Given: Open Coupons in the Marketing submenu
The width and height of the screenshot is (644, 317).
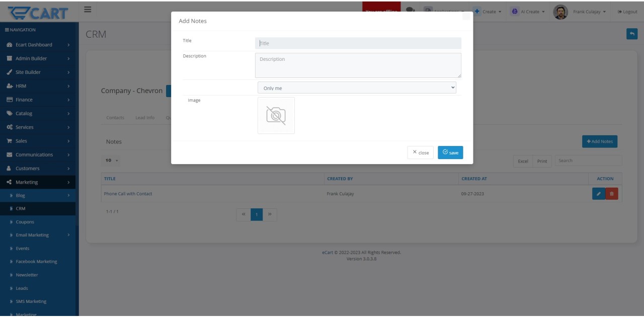Looking at the screenshot, I should click(x=38, y=222).
